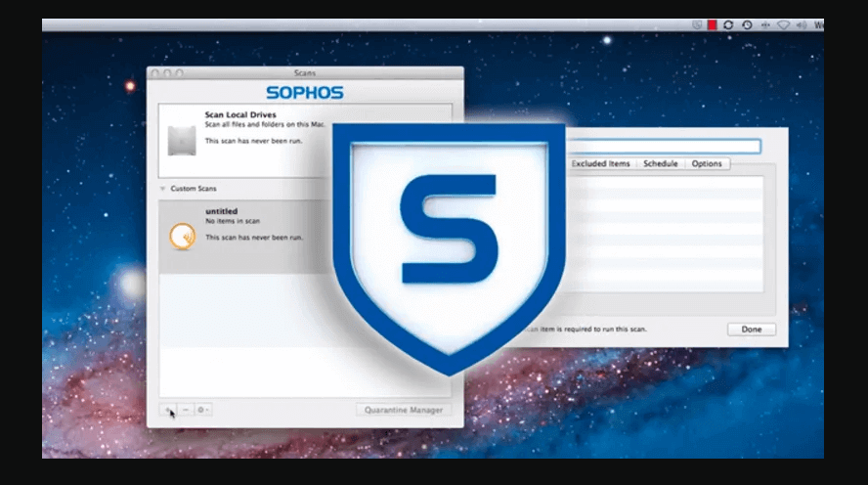Open the Quarantine Manager
The image size is (868, 485).
pos(404,410)
